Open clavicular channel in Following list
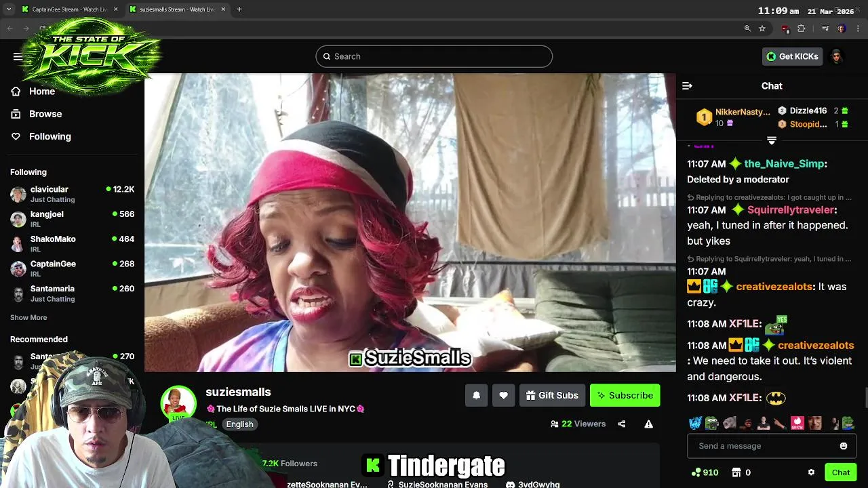 (x=72, y=194)
